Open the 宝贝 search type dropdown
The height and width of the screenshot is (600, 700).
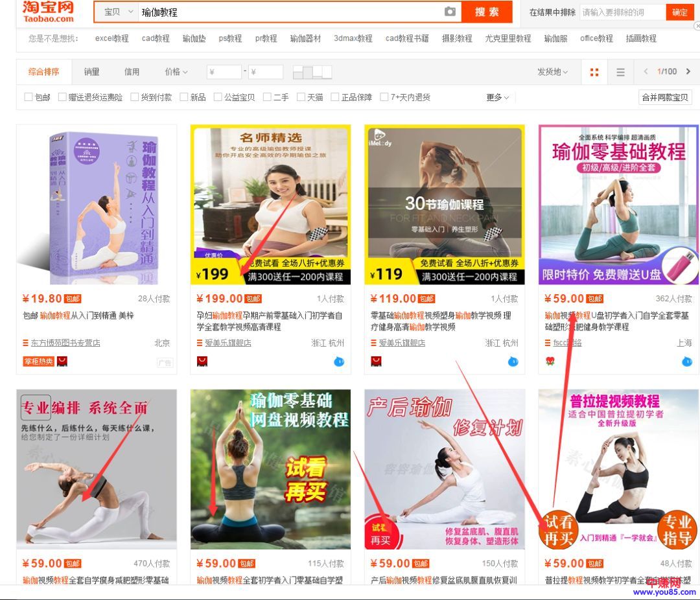(x=119, y=12)
